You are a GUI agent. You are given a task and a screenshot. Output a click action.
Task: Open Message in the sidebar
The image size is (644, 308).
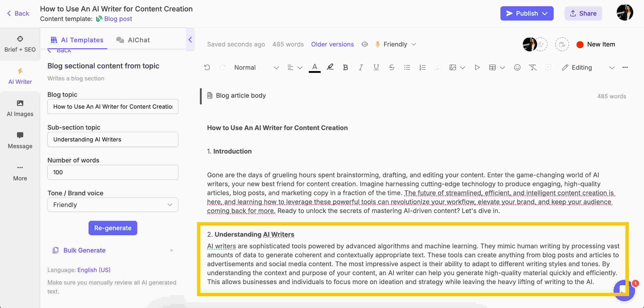pyautogui.click(x=20, y=141)
